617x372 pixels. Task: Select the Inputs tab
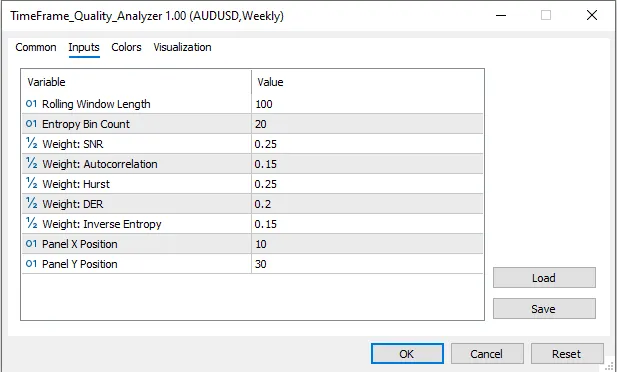(84, 47)
